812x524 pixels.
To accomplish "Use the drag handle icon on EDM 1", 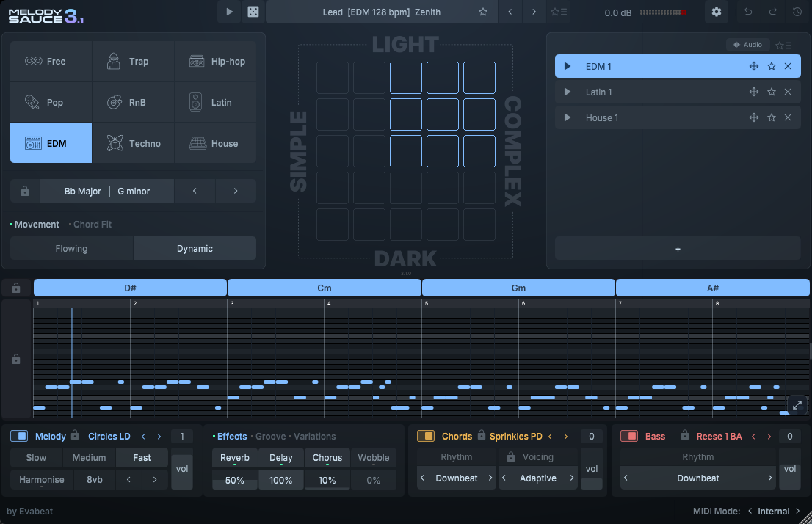I will coord(754,66).
